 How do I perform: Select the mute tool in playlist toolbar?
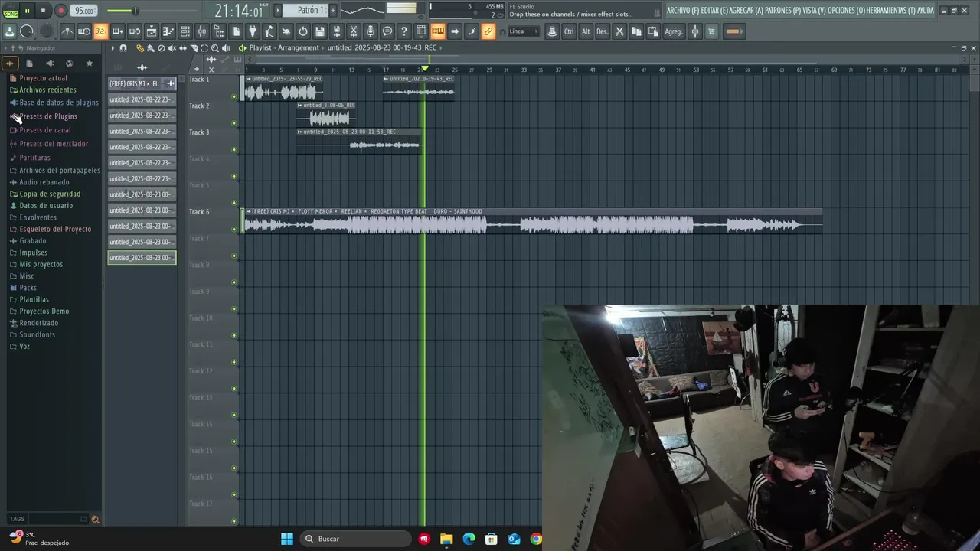171,47
